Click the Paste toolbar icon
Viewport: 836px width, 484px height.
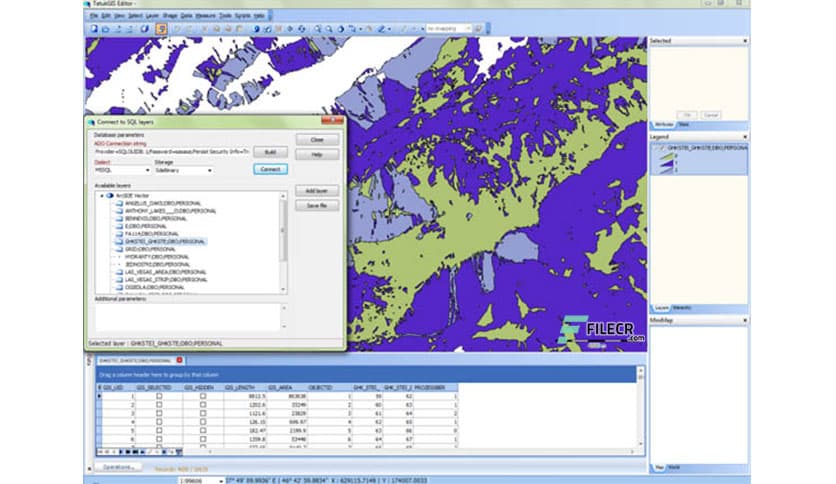click(x=228, y=29)
